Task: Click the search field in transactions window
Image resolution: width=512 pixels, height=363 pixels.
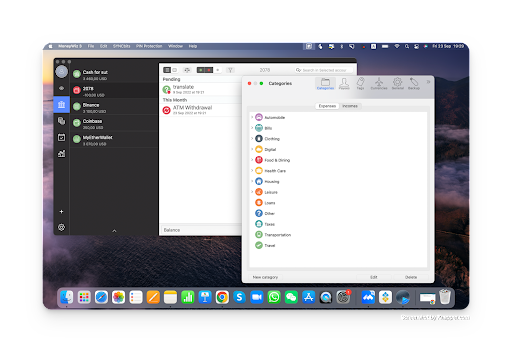Action: tap(324, 70)
